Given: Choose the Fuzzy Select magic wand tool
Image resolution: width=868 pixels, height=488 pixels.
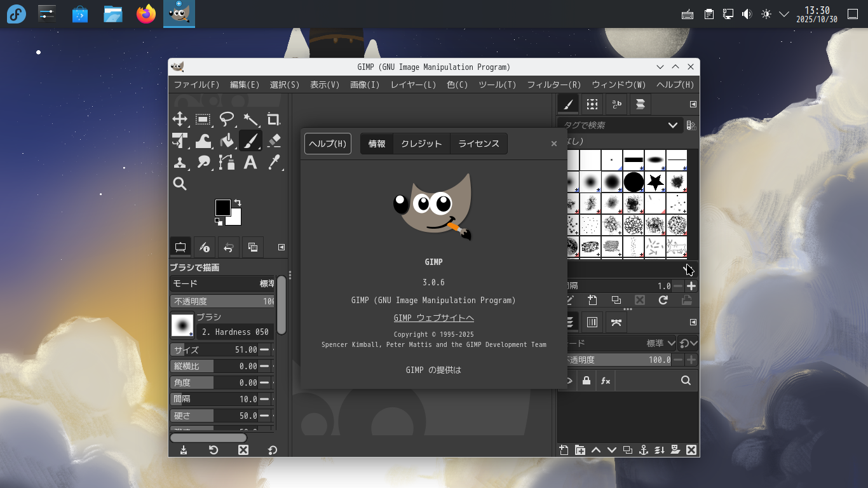Looking at the screenshot, I should (x=250, y=119).
